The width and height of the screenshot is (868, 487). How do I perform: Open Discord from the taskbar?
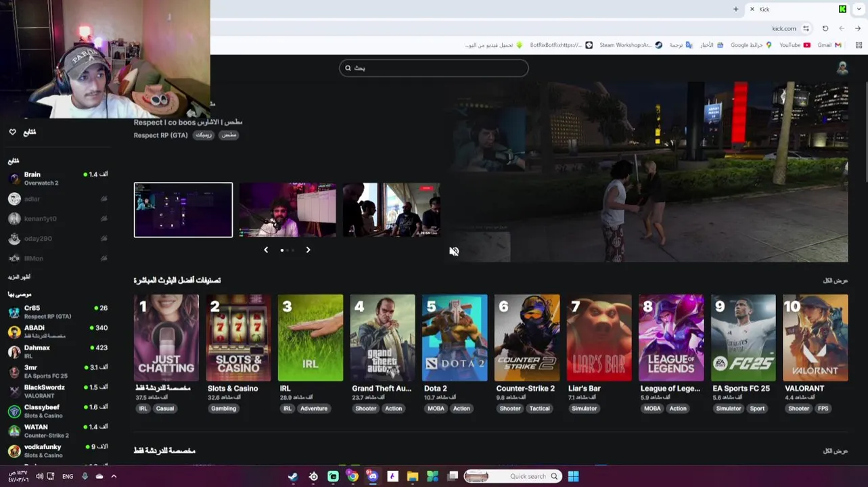373,476
